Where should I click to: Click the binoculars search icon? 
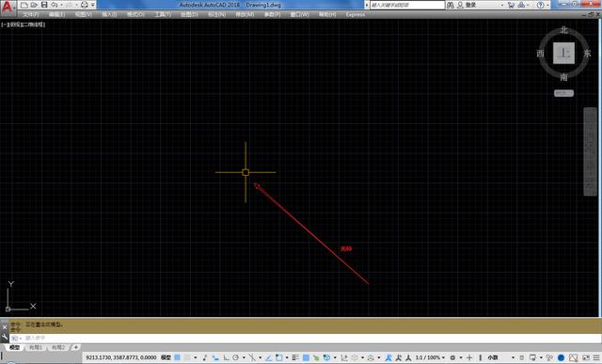coord(451,5)
